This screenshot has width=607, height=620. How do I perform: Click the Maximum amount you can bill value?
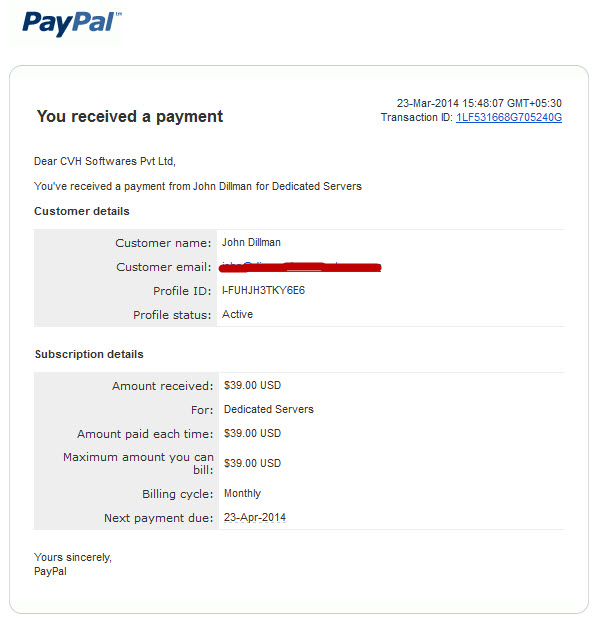tap(252, 463)
